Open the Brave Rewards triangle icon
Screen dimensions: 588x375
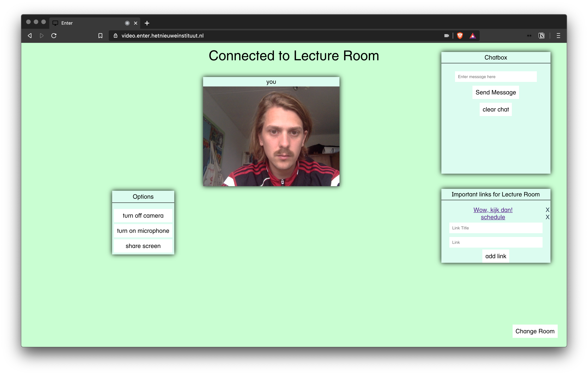(473, 36)
